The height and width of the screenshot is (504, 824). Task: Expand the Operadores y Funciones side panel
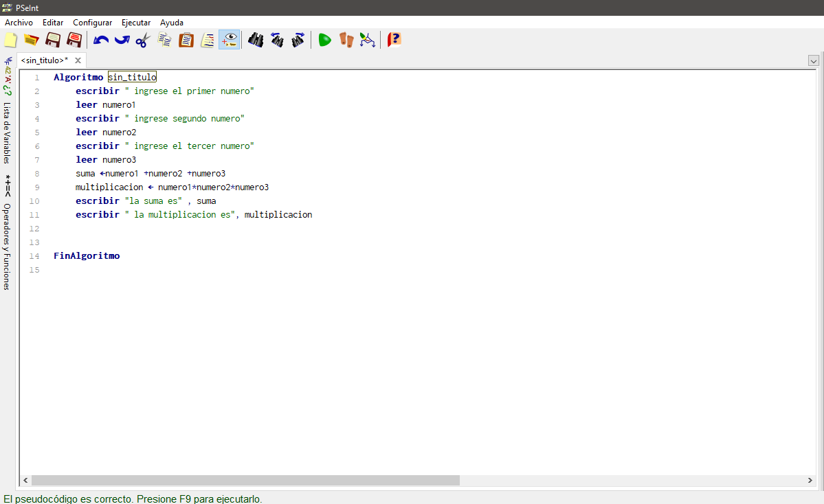[7, 246]
